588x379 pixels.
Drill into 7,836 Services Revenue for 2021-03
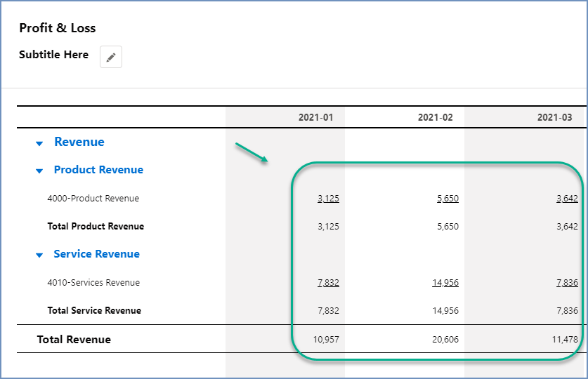pyautogui.click(x=567, y=283)
